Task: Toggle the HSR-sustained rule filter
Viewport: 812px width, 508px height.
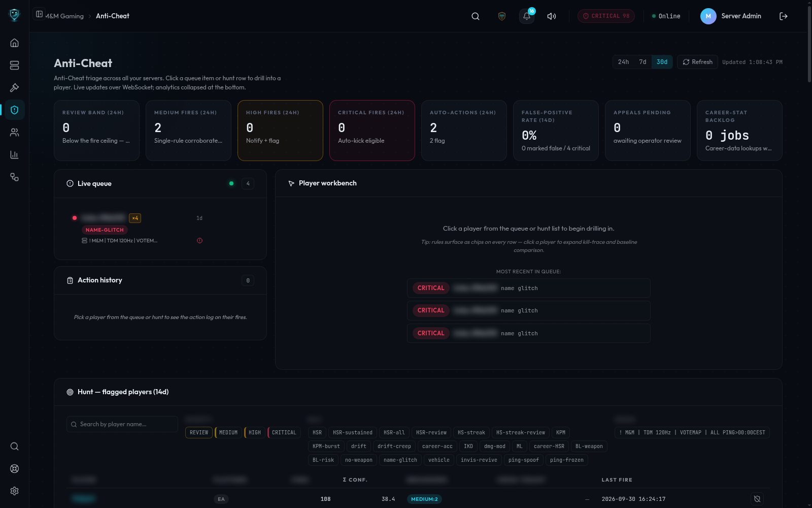Action: [x=353, y=433]
